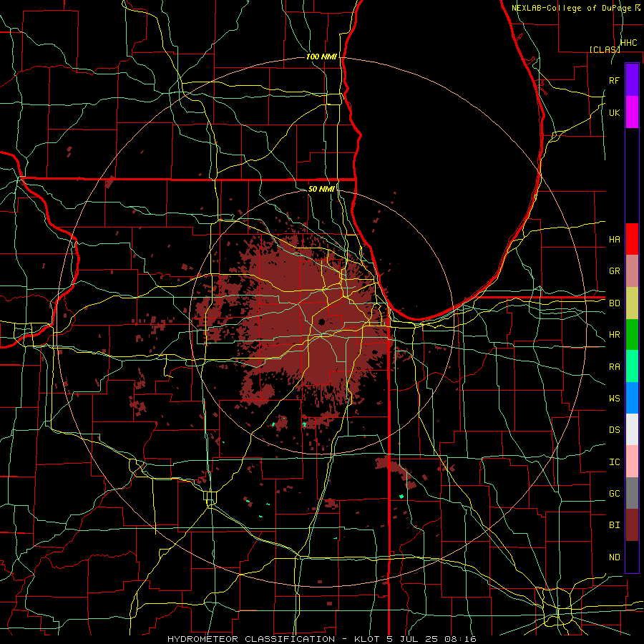This screenshot has height=644, width=644.
Task: Click the [CLAS] units label
Action: tap(605, 49)
